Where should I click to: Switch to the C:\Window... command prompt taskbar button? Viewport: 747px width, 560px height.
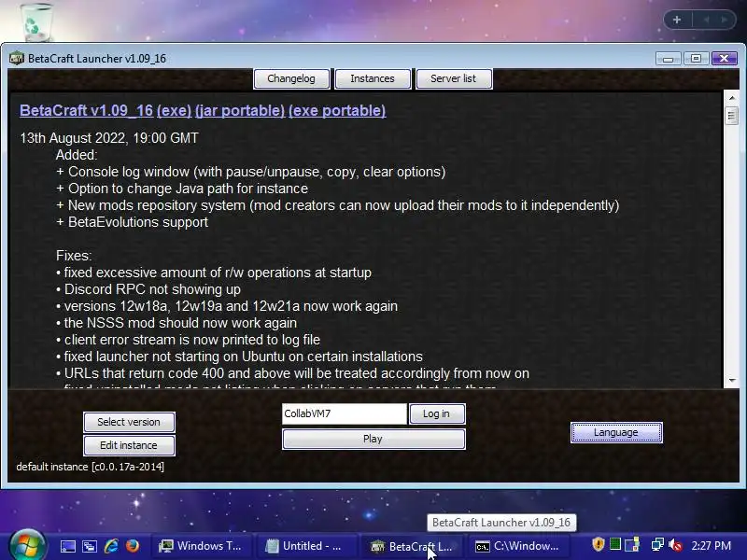[x=518, y=546]
